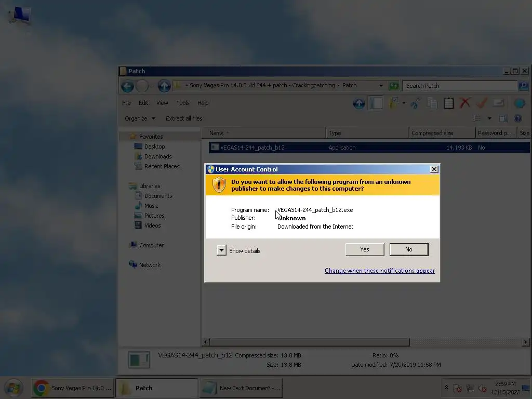Go back in the Patch window
The image size is (532, 399).
pos(127,86)
